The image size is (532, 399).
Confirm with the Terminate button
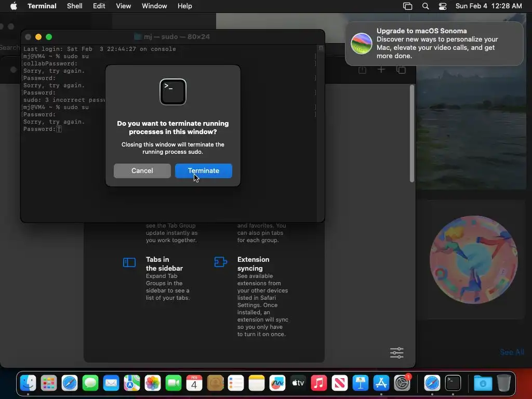(x=203, y=170)
